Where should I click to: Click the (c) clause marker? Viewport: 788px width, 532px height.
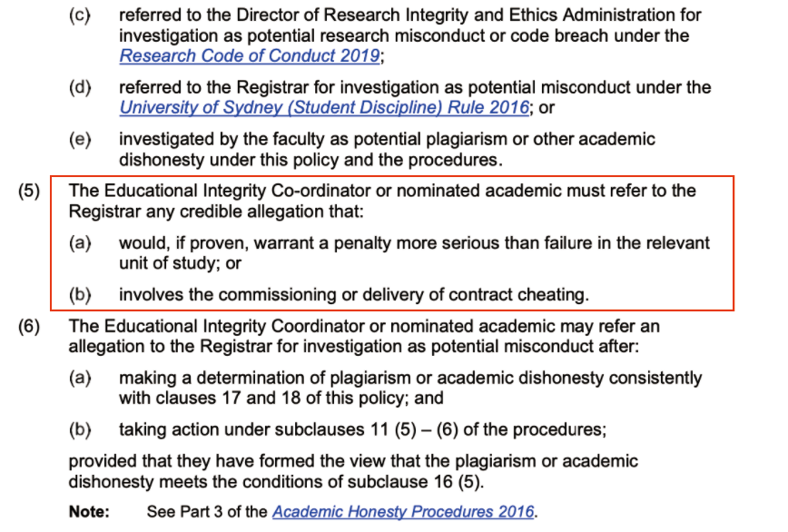80,17
